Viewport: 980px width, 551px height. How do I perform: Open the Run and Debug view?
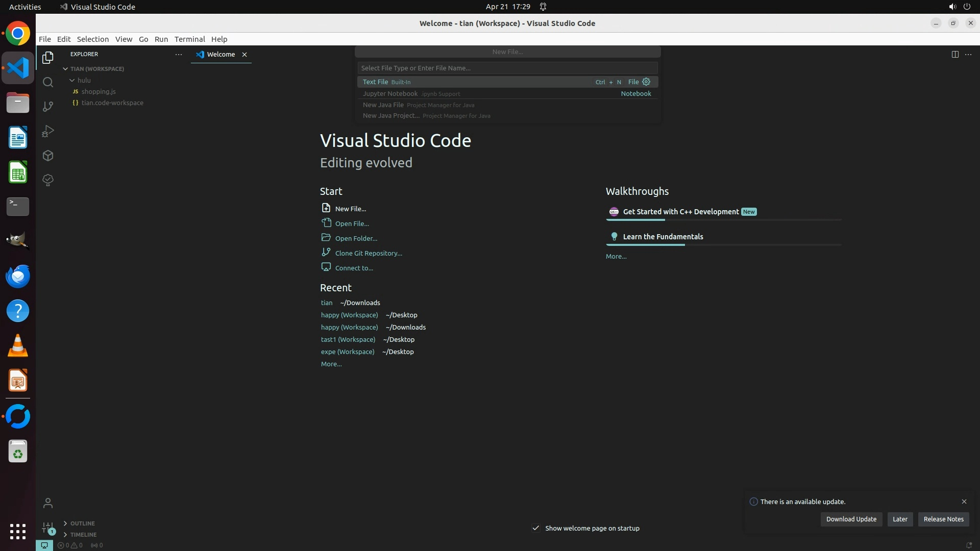(x=48, y=131)
